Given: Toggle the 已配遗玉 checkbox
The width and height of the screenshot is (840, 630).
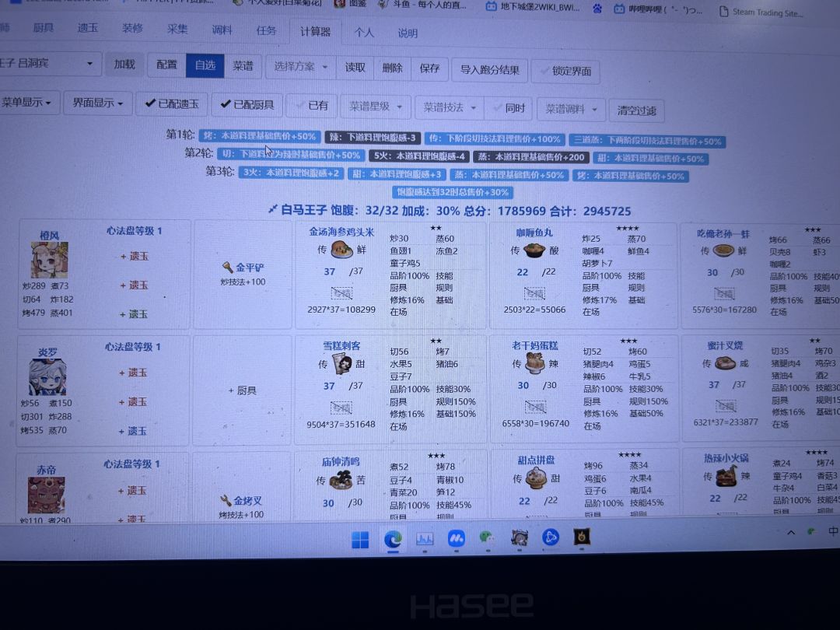Looking at the screenshot, I should (x=171, y=104).
